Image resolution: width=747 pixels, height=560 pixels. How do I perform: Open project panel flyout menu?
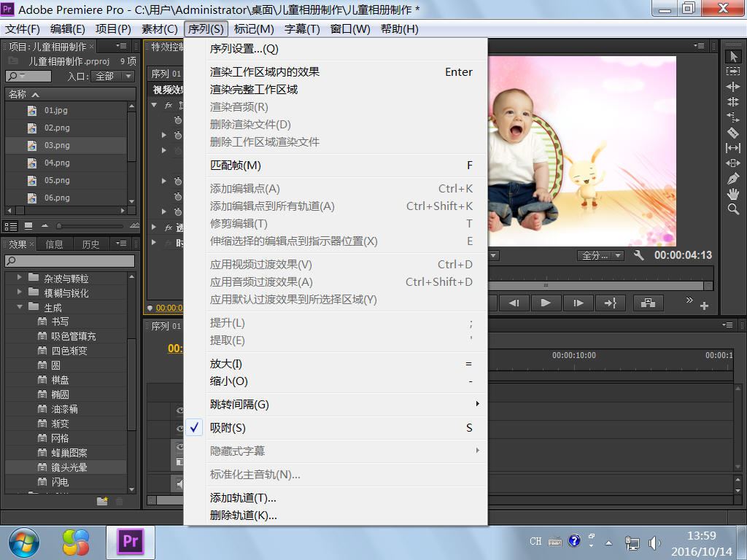[x=121, y=46]
